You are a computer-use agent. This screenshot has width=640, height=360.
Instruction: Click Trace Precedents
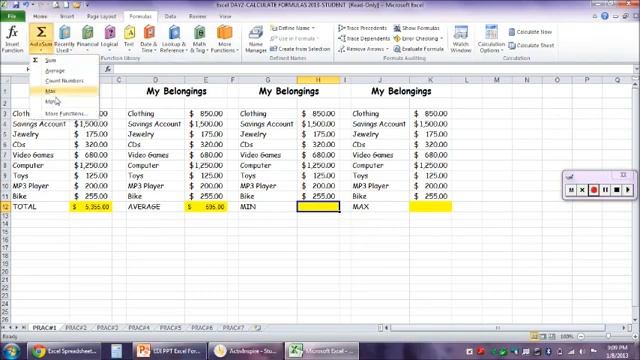click(x=362, y=28)
